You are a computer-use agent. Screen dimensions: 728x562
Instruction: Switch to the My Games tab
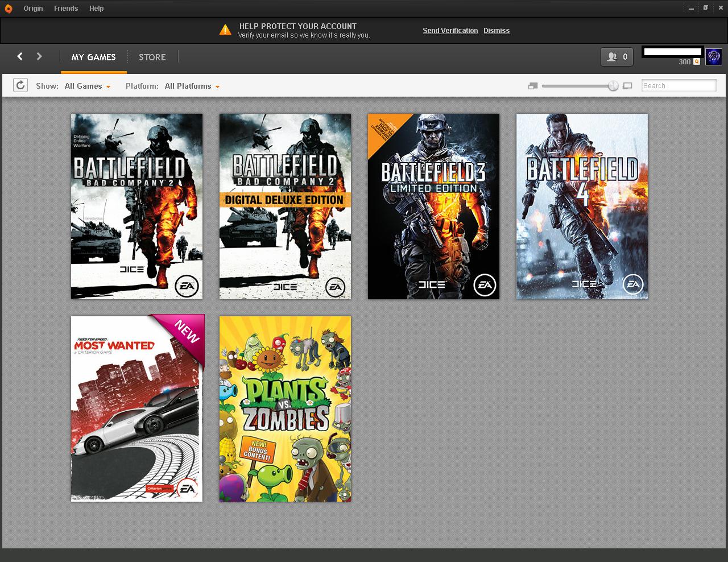94,57
